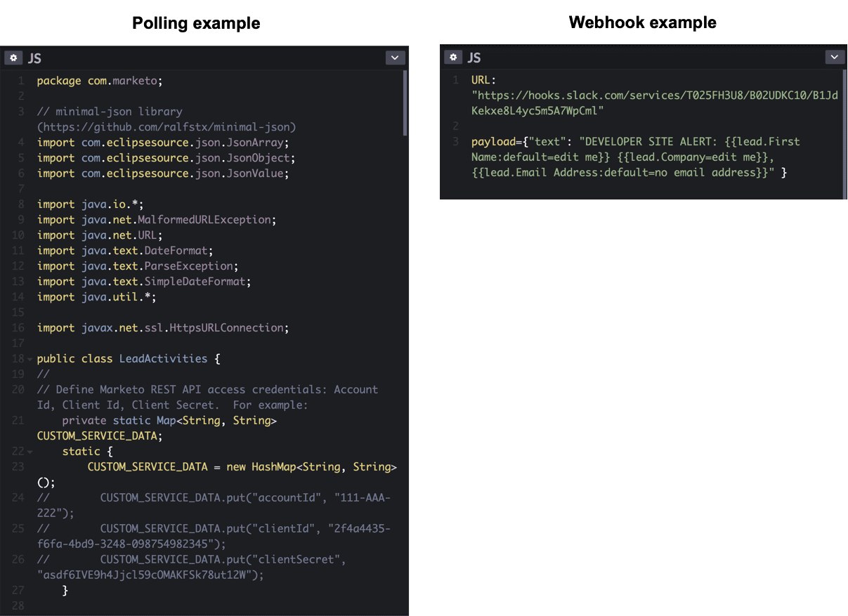Click 'package com.marketo;' on line 1
The width and height of the screenshot is (848, 616).
(100, 81)
